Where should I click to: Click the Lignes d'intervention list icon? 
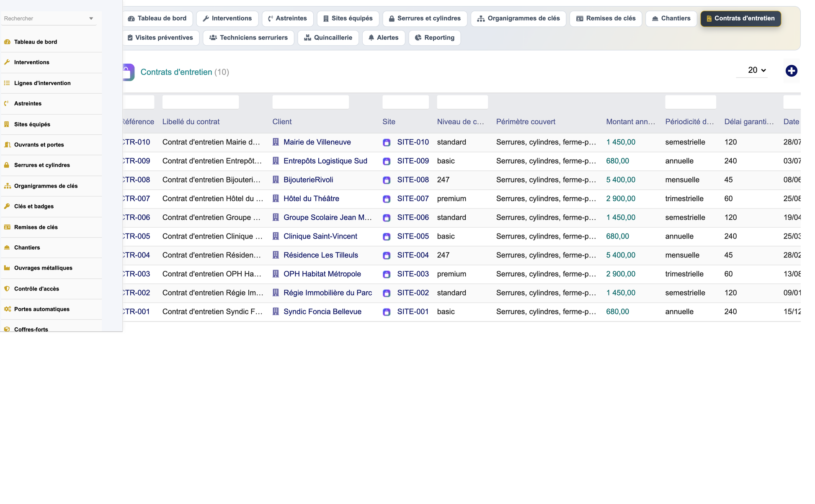point(7,83)
